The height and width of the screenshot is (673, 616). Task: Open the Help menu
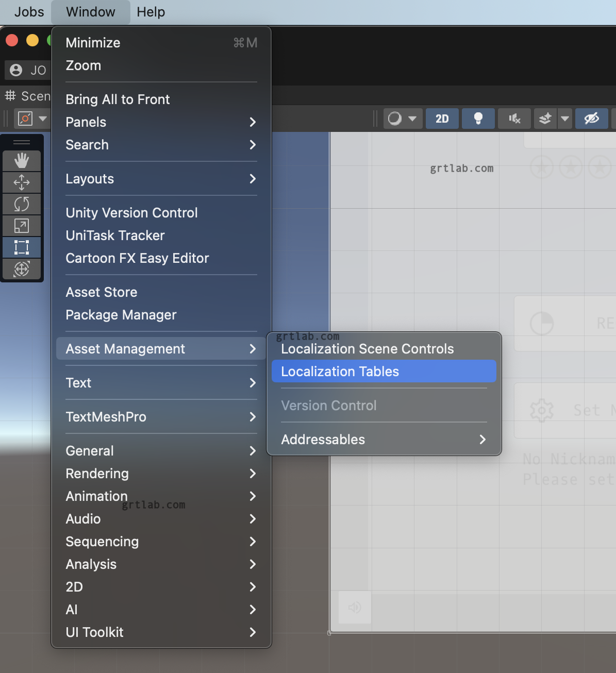(x=151, y=12)
